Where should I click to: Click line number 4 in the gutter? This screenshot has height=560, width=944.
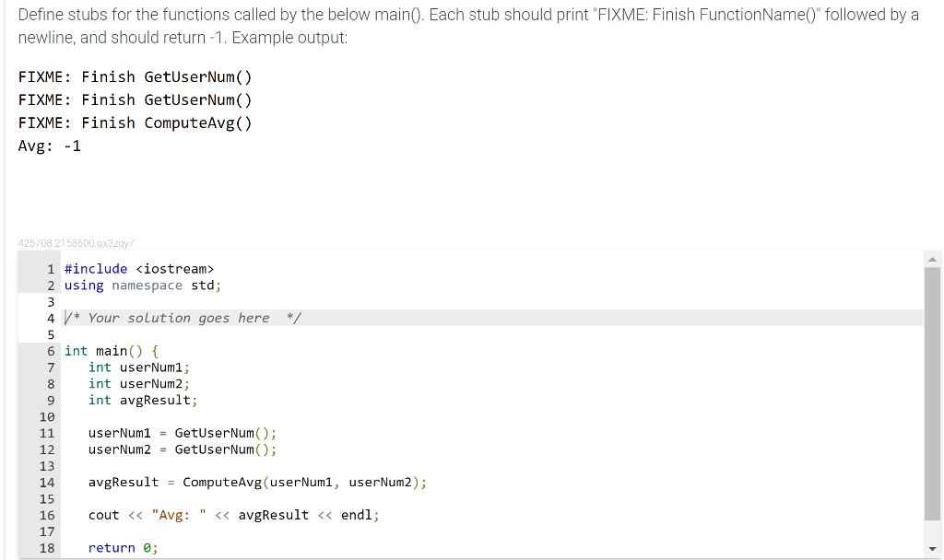pyautogui.click(x=50, y=317)
